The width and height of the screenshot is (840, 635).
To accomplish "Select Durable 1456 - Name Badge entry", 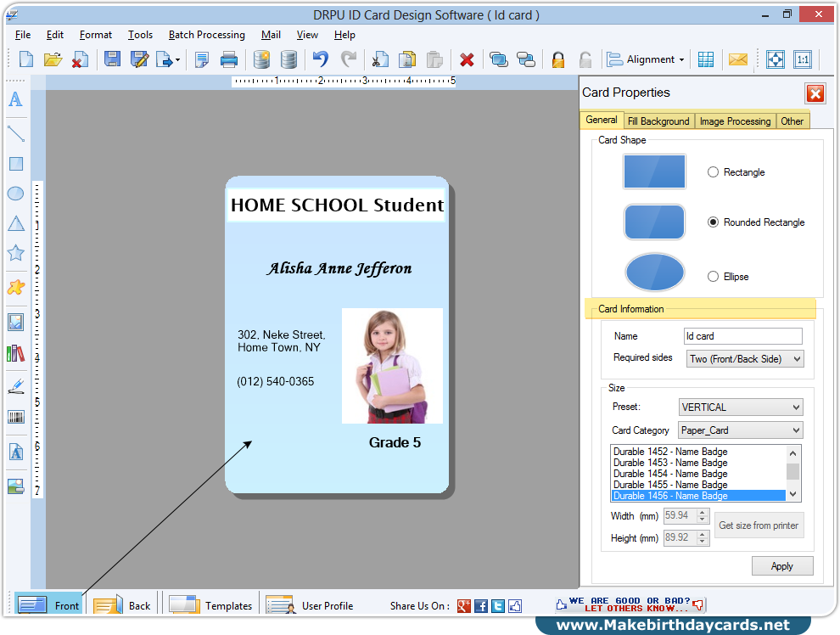I will click(698, 496).
